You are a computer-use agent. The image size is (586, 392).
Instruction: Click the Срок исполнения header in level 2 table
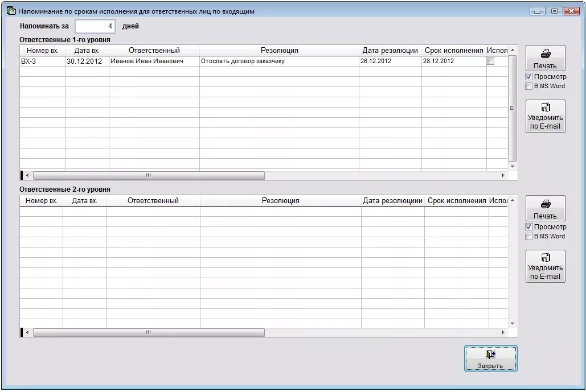click(457, 200)
